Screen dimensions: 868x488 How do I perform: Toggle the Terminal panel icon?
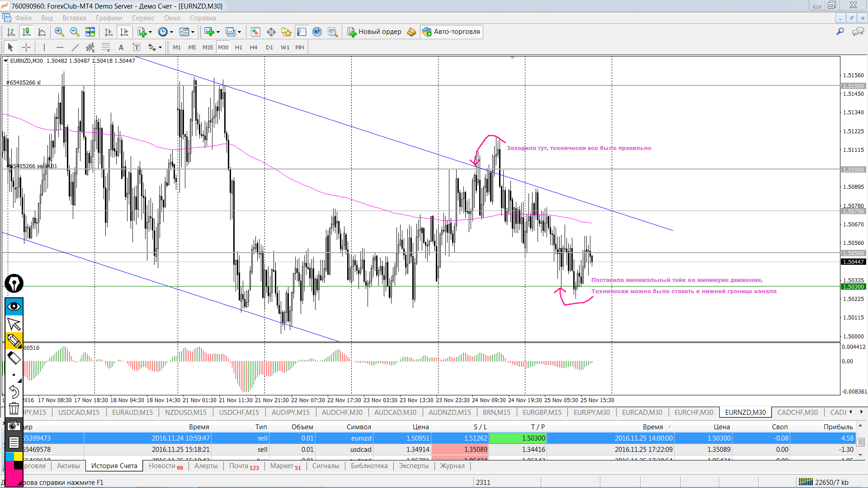[302, 32]
